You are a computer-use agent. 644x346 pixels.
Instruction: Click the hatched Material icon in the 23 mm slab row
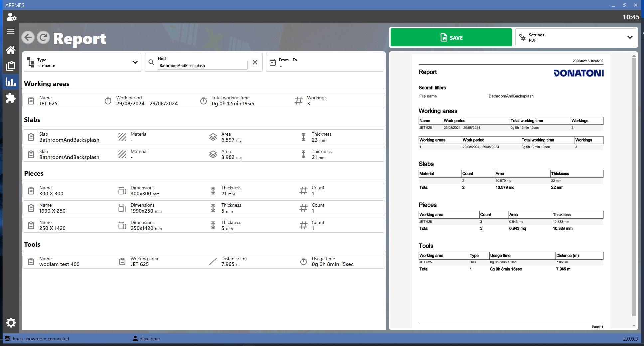point(122,137)
